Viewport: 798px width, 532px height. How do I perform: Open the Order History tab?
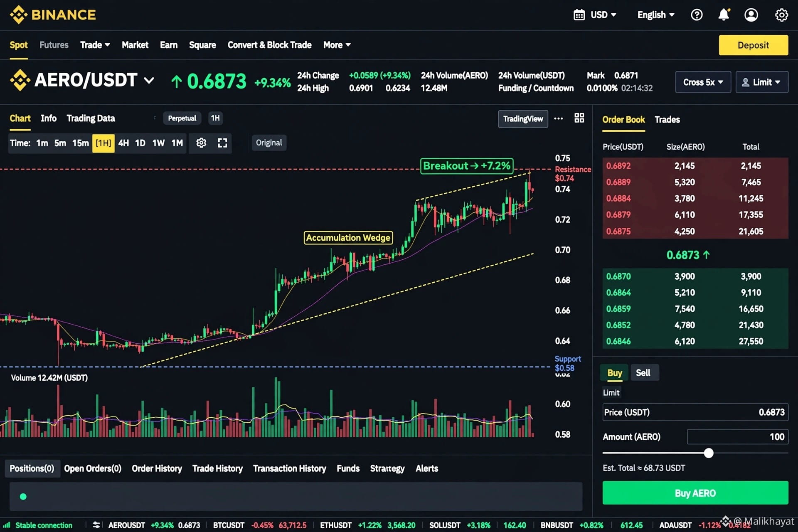tap(157, 468)
